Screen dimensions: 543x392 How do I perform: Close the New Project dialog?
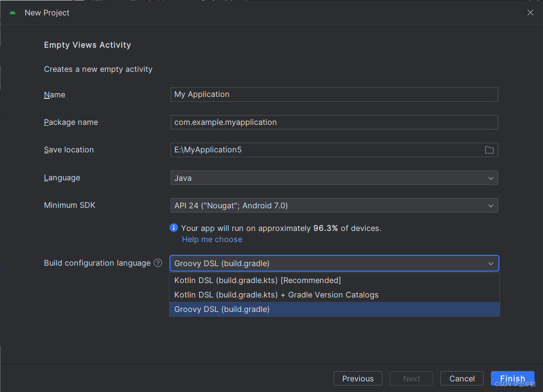pyautogui.click(x=530, y=13)
